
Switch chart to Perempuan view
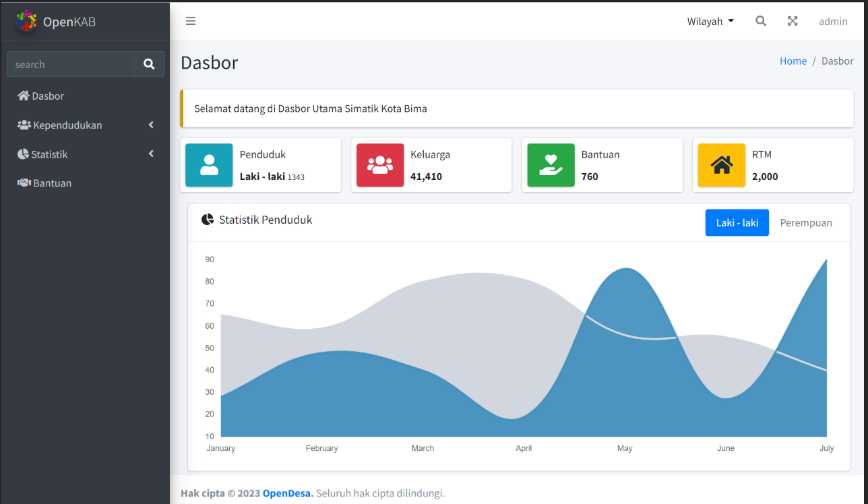806,222
